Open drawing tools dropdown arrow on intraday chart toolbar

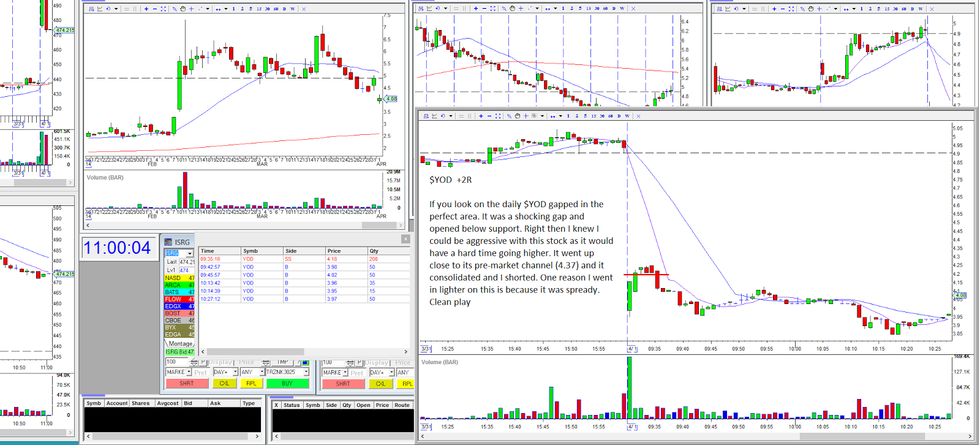pos(542,116)
